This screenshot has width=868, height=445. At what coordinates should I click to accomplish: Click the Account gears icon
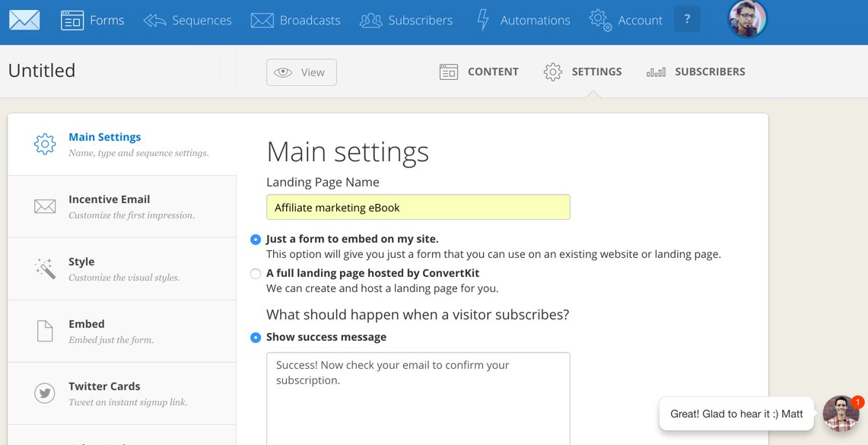(601, 21)
